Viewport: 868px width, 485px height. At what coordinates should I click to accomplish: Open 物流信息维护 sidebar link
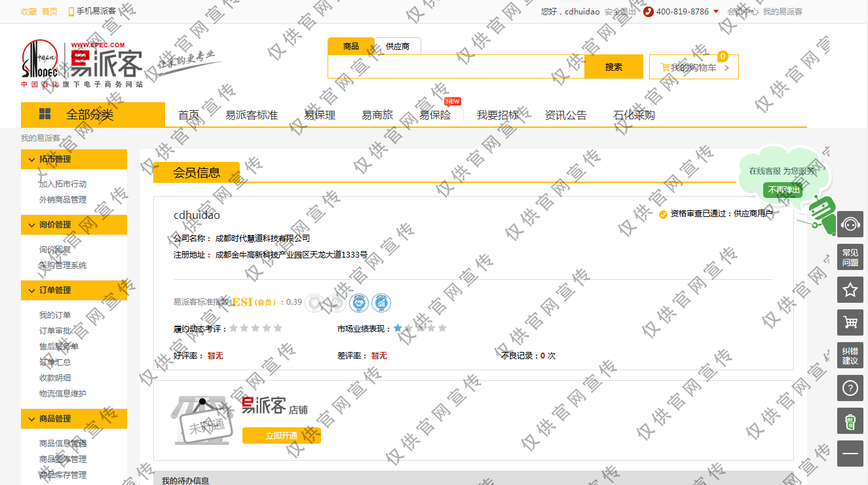pos(63,394)
